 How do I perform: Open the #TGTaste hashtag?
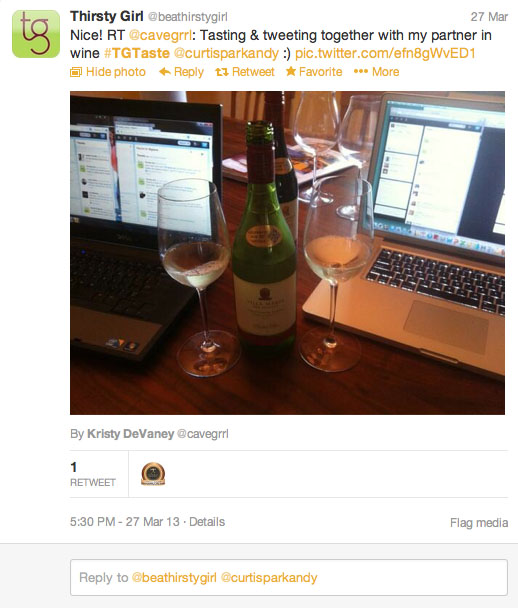137,53
